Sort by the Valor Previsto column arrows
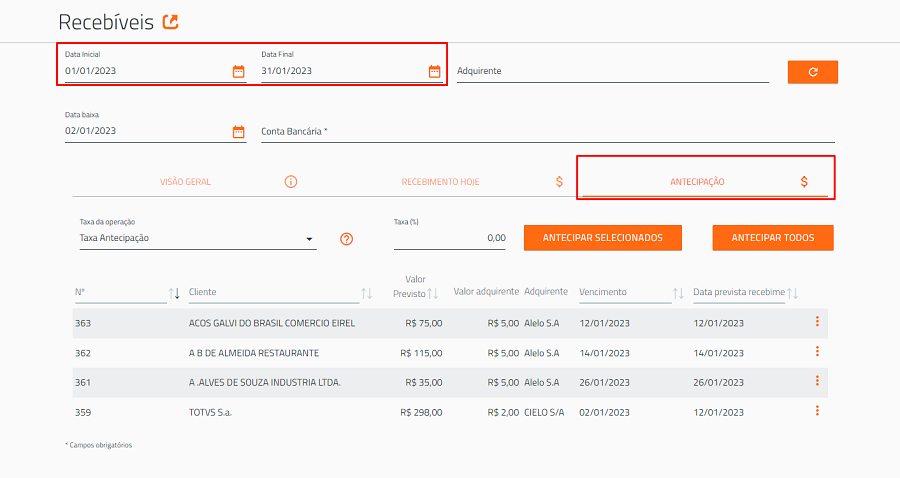This screenshot has width=900, height=478. (433, 294)
